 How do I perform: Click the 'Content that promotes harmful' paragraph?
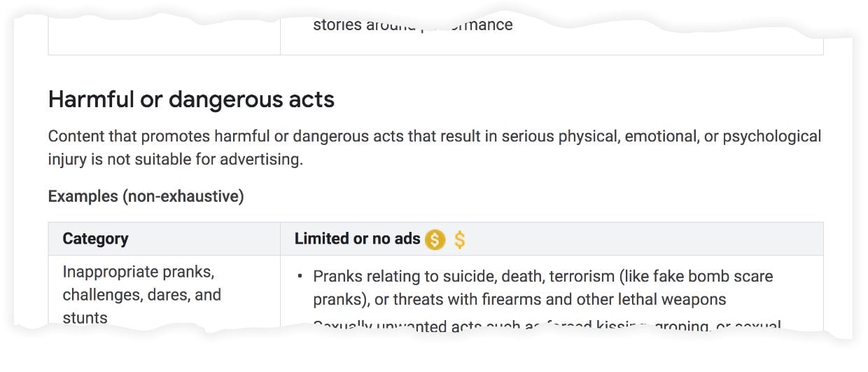pyautogui.click(x=435, y=147)
